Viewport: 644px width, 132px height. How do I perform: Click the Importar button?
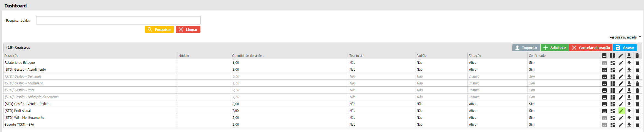click(x=526, y=48)
